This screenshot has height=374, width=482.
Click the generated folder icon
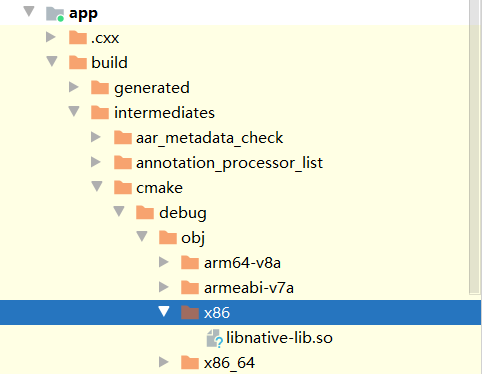click(x=100, y=87)
